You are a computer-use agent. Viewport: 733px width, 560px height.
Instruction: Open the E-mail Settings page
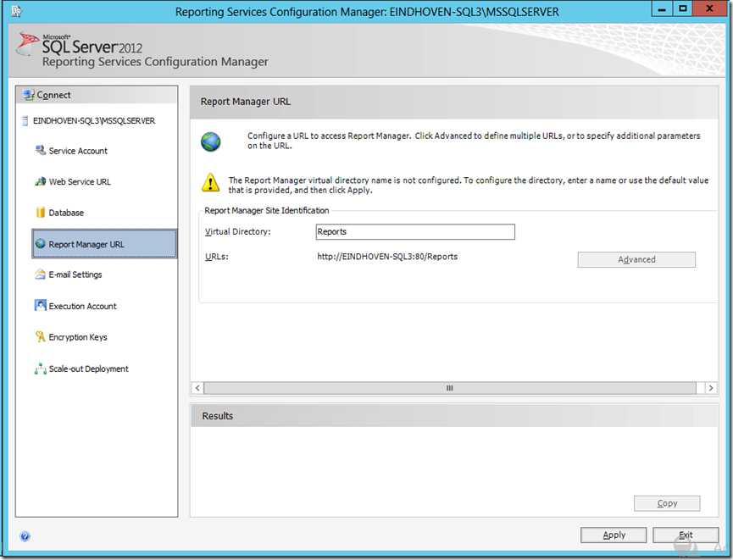(x=75, y=274)
